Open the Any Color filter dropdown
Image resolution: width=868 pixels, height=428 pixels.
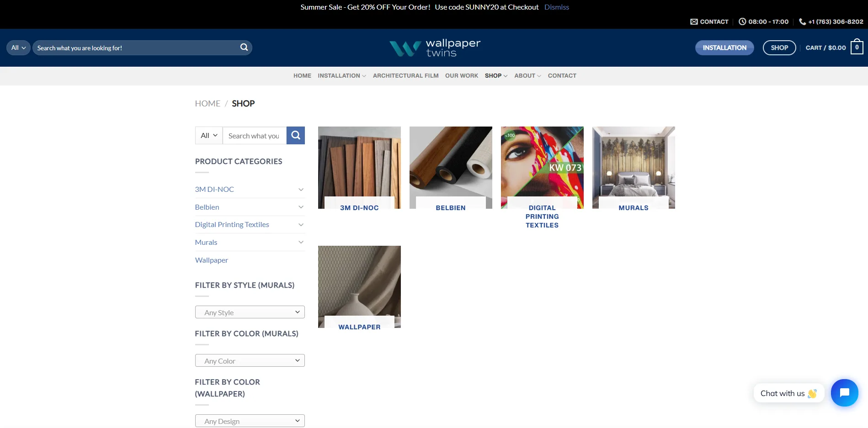click(250, 361)
